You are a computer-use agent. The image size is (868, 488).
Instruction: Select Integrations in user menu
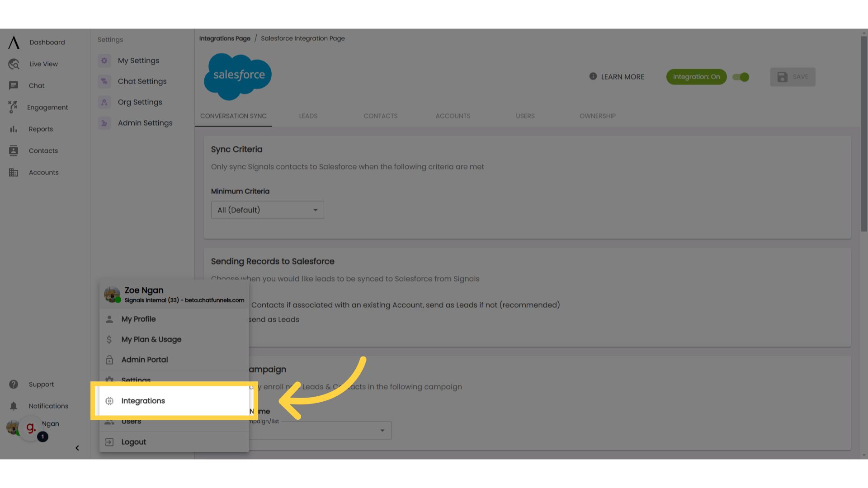174,401
